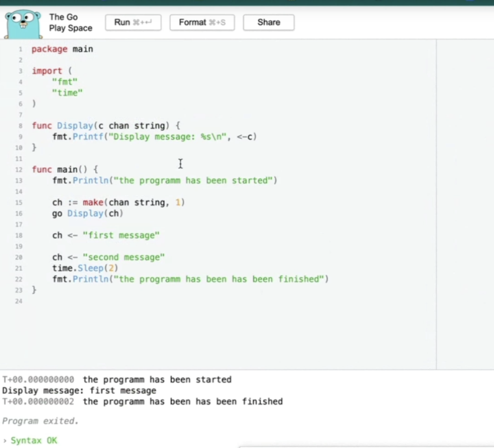Click time.Sleep(2) call on line 21
This screenshot has width=494, height=448.
[85, 268]
